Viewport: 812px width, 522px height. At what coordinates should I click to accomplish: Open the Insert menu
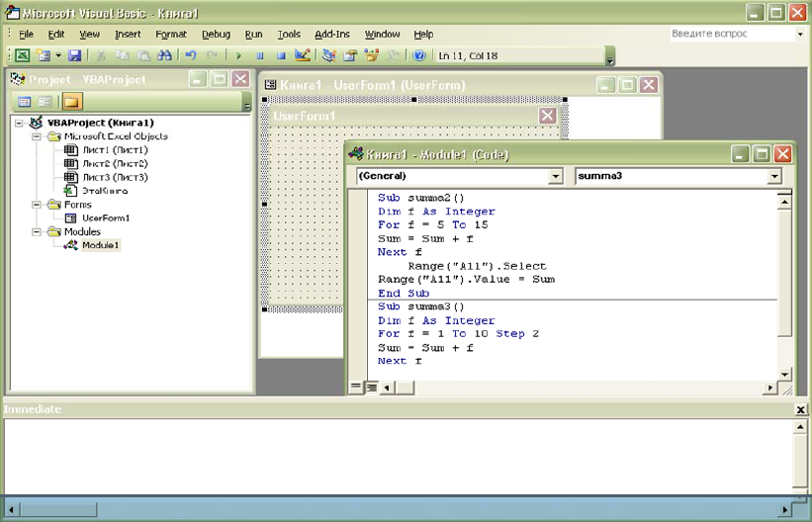click(x=128, y=35)
